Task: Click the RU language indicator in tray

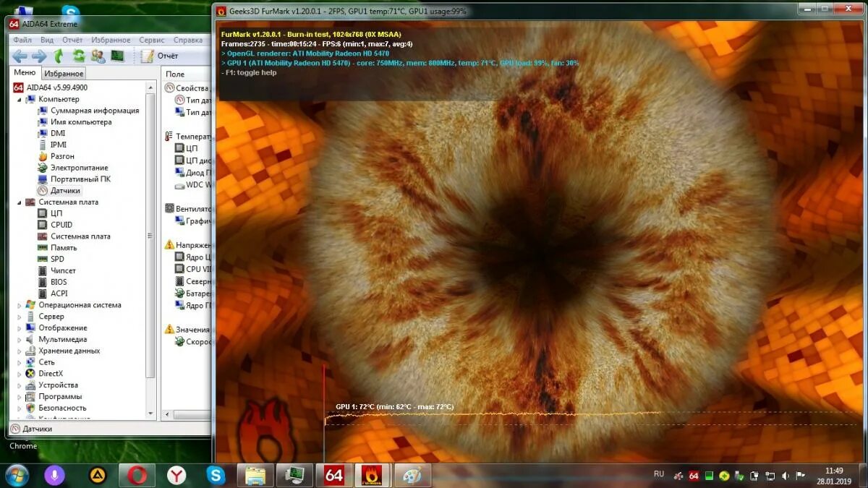Action: click(659, 474)
